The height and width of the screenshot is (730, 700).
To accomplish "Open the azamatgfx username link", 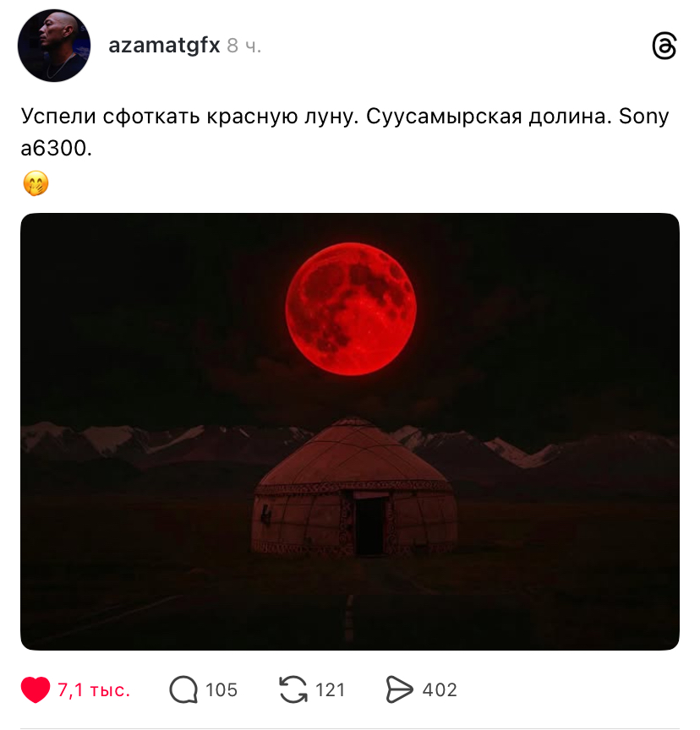I will (164, 46).
